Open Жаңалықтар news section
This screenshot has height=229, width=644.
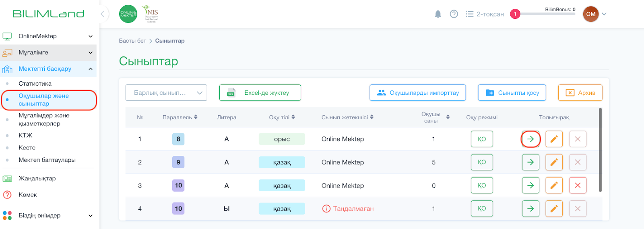point(37,178)
